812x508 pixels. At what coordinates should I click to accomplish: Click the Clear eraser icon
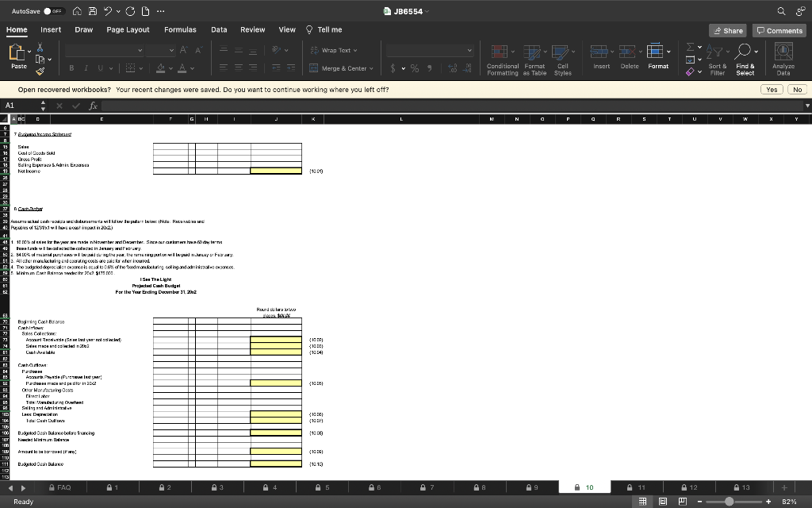pos(690,71)
